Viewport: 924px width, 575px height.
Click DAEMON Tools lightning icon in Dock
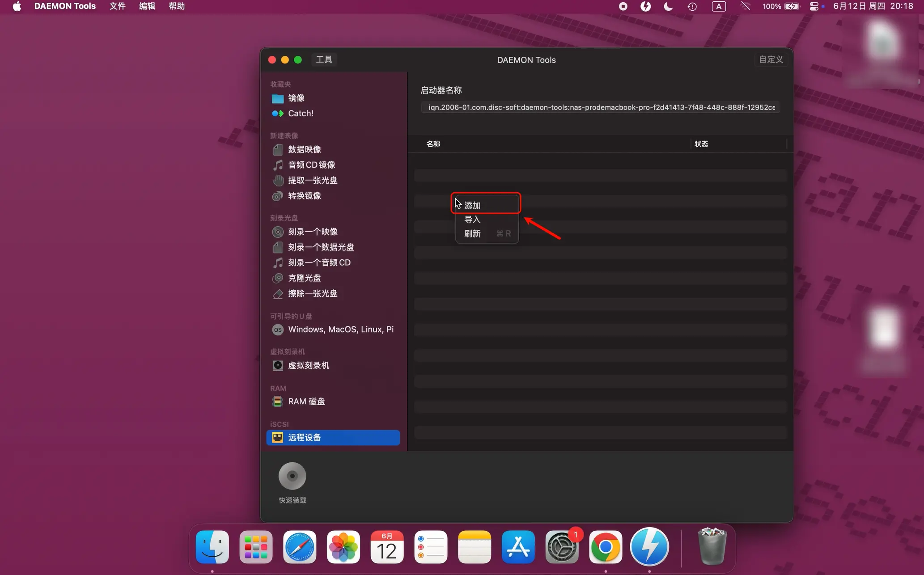tap(649, 547)
